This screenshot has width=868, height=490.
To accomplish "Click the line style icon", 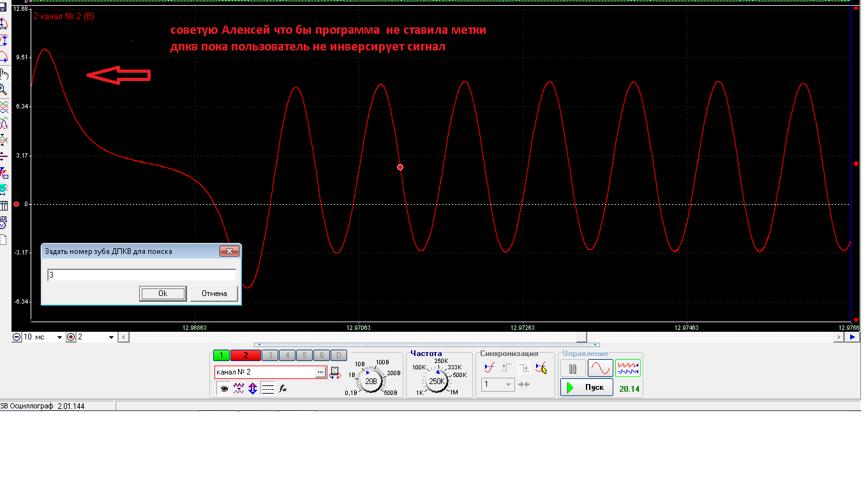I will (268, 388).
